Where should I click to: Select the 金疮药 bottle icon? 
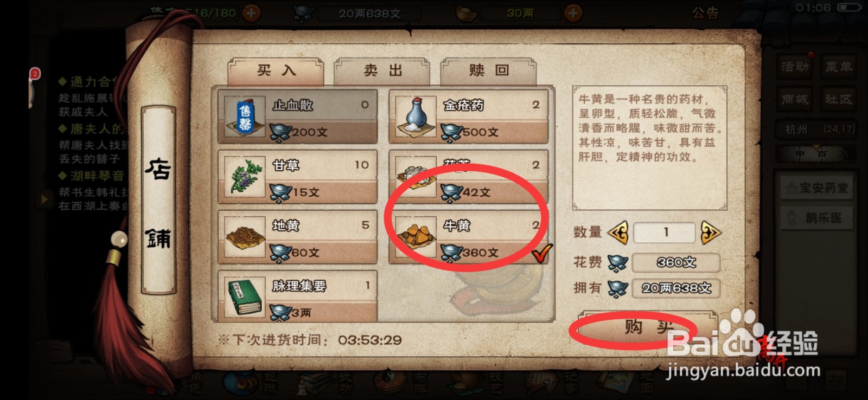point(416,117)
